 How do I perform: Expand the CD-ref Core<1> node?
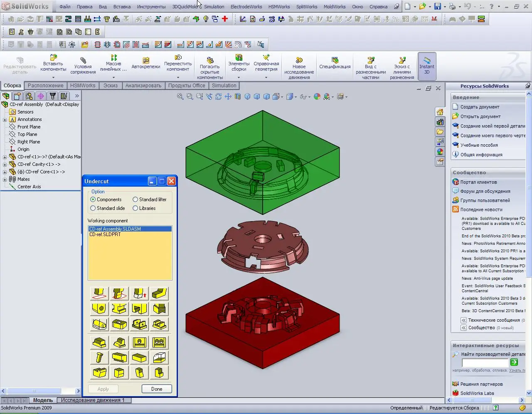(x=5, y=172)
